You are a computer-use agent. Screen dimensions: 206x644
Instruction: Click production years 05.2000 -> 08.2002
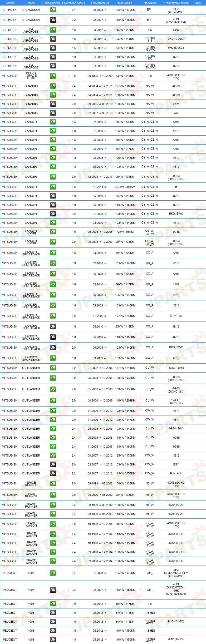(x=100, y=495)
